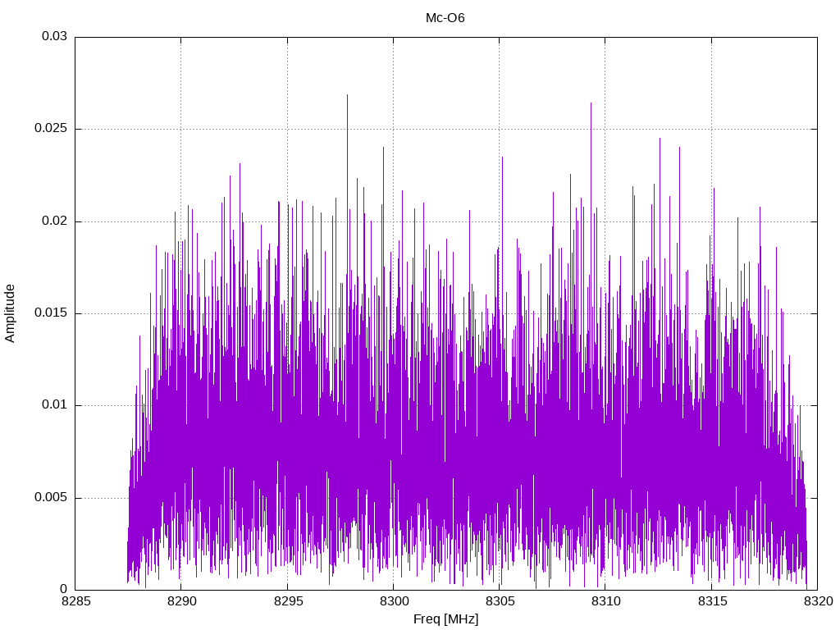Click the 8310 x-axis tick label

[606, 601]
